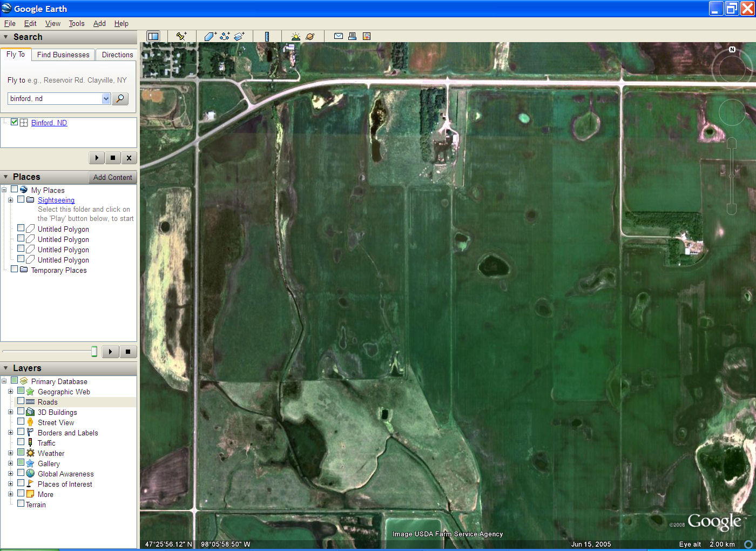Viewport: 756px width, 551px height.
Task: Click the Places opacity slider handle
Action: click(94, 352)
